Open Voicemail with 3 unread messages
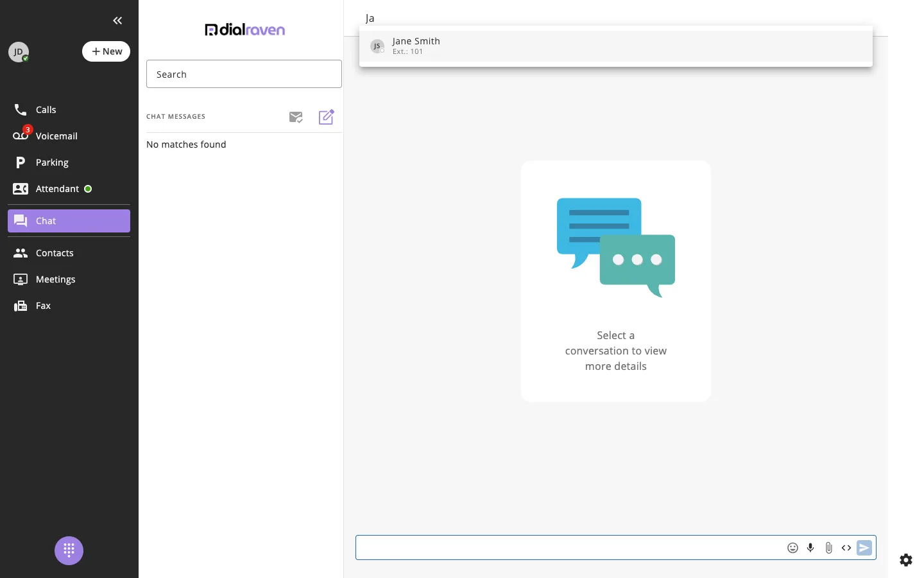Screen dimensions: 924x578 (69, 136)
